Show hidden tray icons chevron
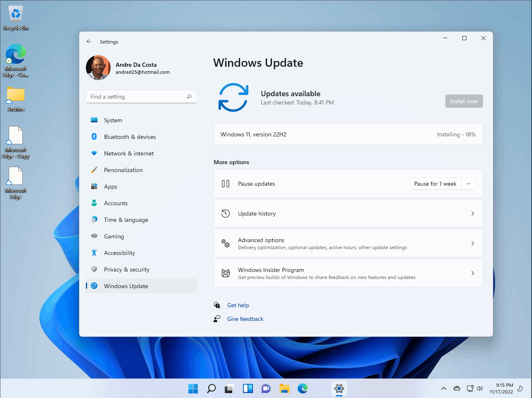Screen dimensions: 532x398 (x=444, y=388)
